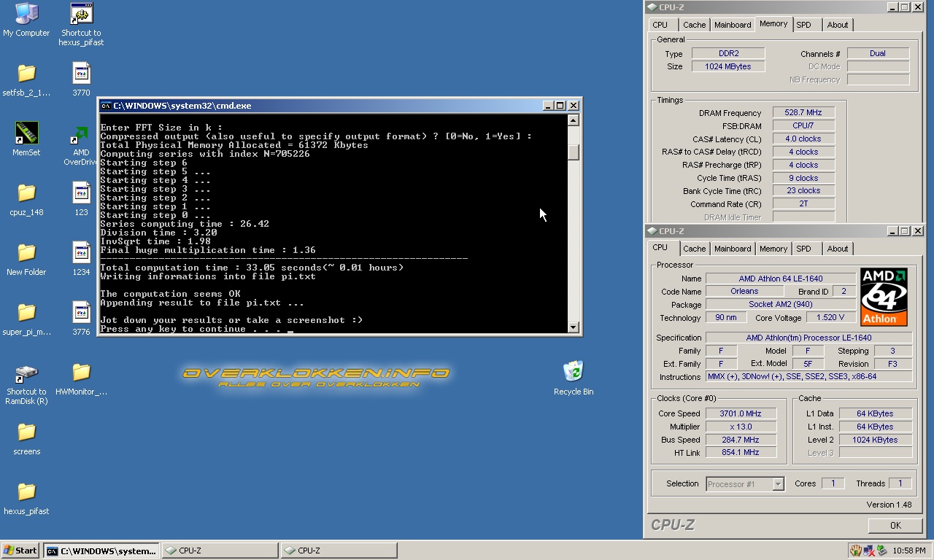Click the HT Link 854.1 MHz value
The image size is (934, 560).
point(740,453)
